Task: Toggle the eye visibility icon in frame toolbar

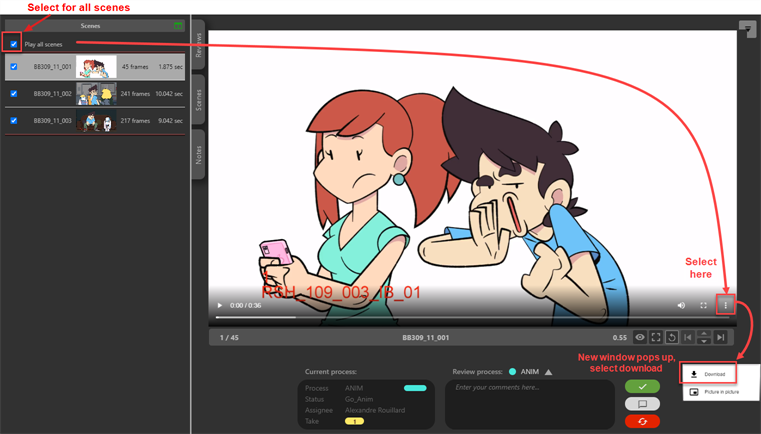Action: click(640, 337)
